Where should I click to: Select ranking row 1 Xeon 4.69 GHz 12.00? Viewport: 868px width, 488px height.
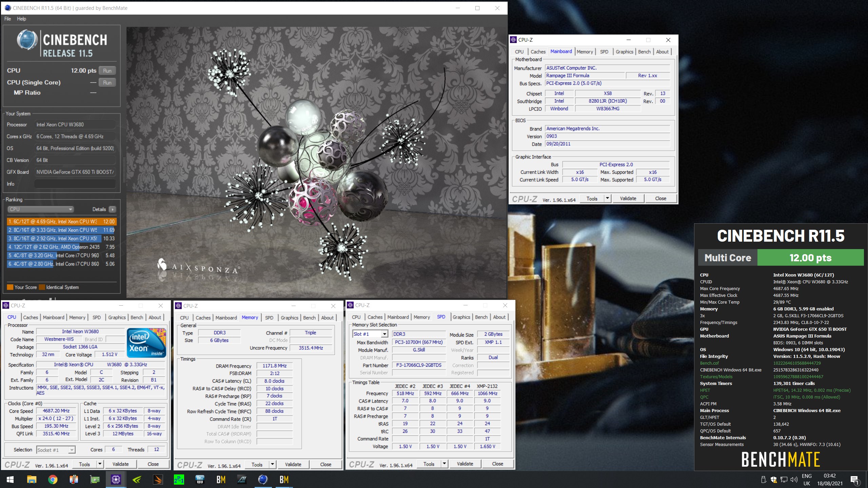[x=62, y=222]
